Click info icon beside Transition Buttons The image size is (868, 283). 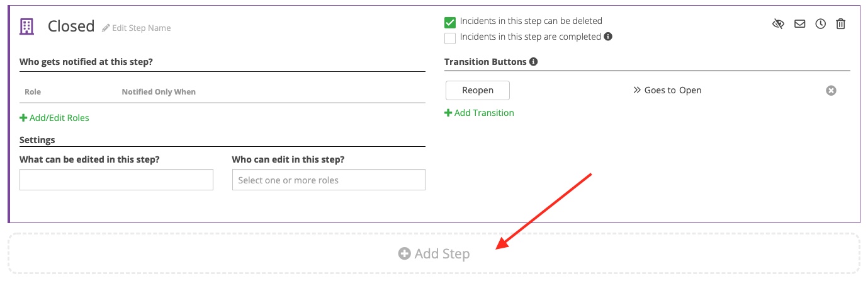click(x=534, y=62)
